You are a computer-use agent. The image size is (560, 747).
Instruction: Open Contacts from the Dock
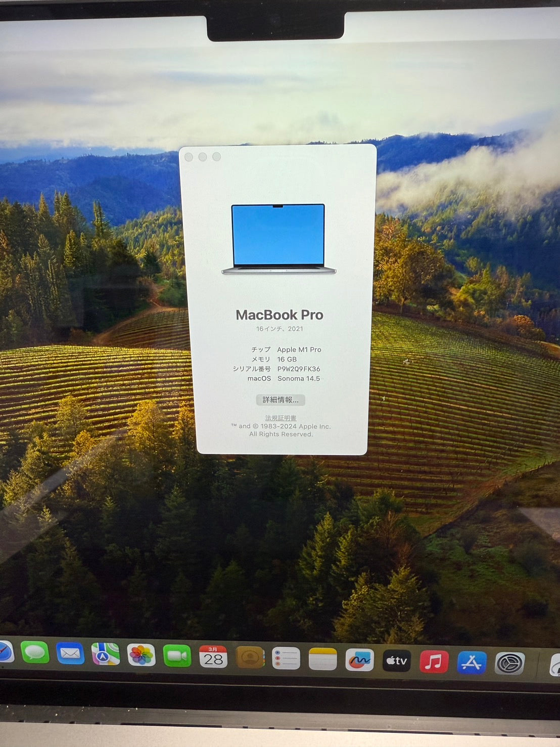pos(249,657)
